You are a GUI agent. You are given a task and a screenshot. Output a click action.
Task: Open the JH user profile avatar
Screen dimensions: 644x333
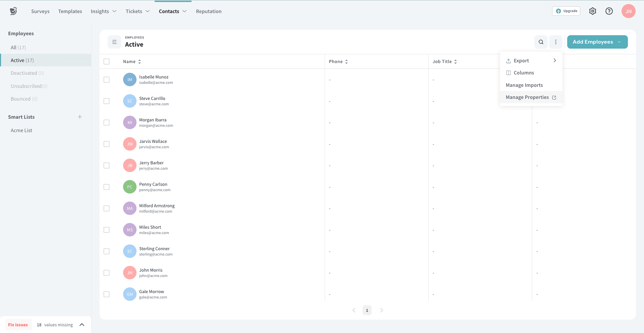click(x=628, y=11)
